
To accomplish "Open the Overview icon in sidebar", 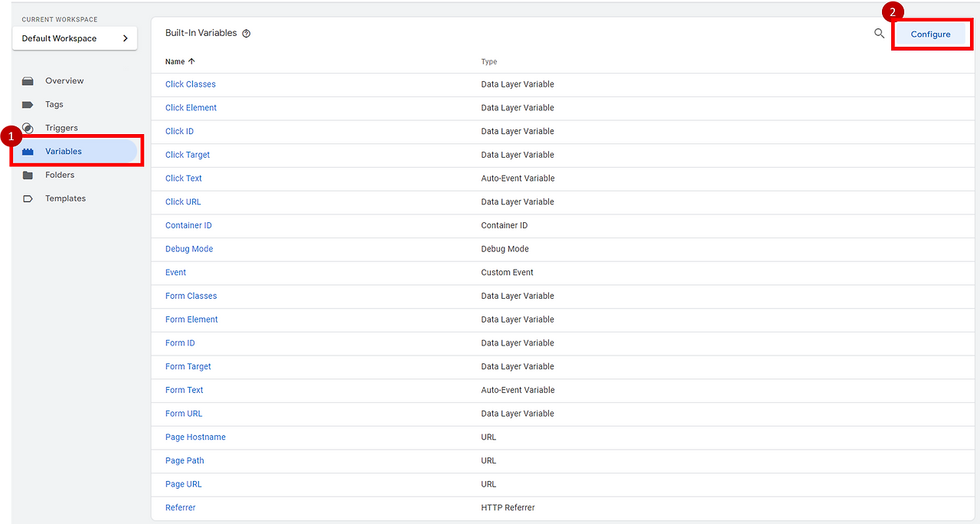I will click(28, 80).
